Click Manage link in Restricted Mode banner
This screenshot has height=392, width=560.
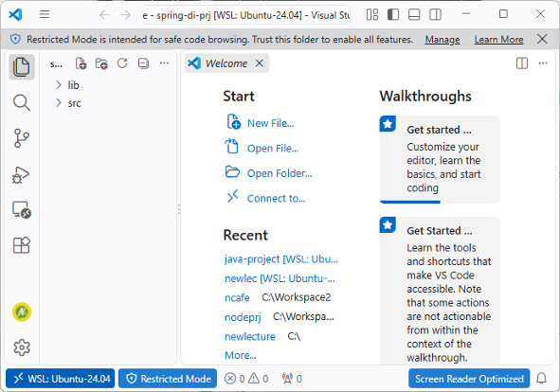443,39
